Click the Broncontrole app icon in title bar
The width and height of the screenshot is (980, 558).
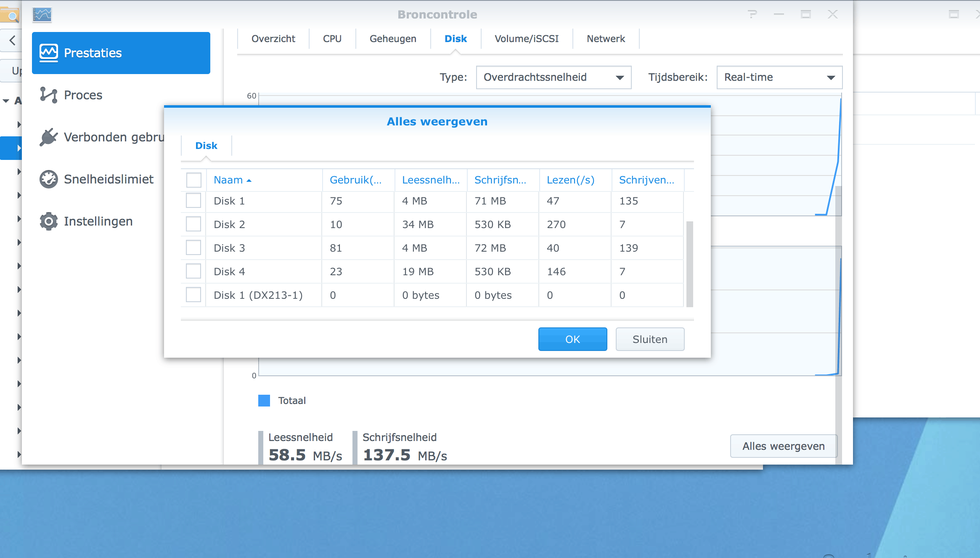click(42, 15)
